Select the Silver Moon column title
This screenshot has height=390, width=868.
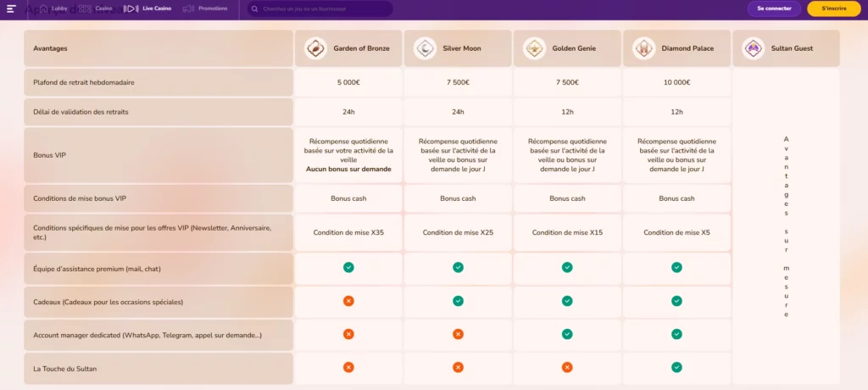pyautogui.click(x=462, y=48)
